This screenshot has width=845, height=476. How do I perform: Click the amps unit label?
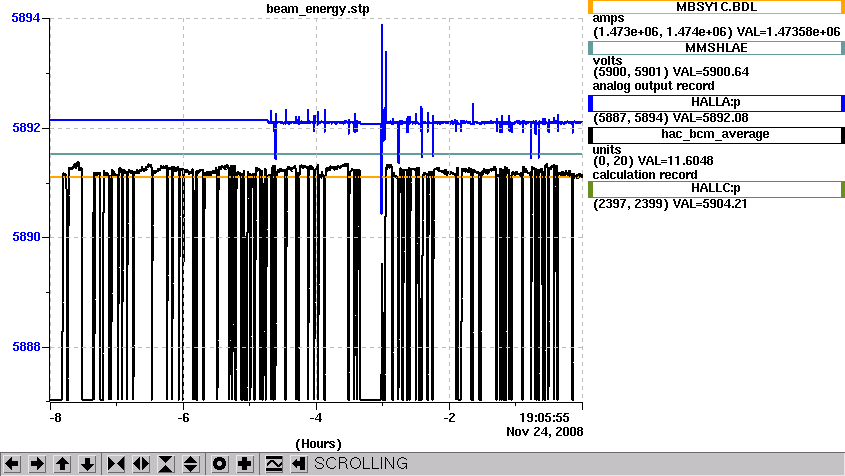608,19
